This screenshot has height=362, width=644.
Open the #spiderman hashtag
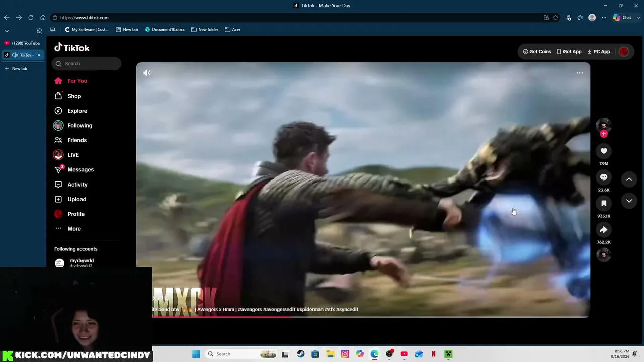pyautogui.click(x=310, y=310)
